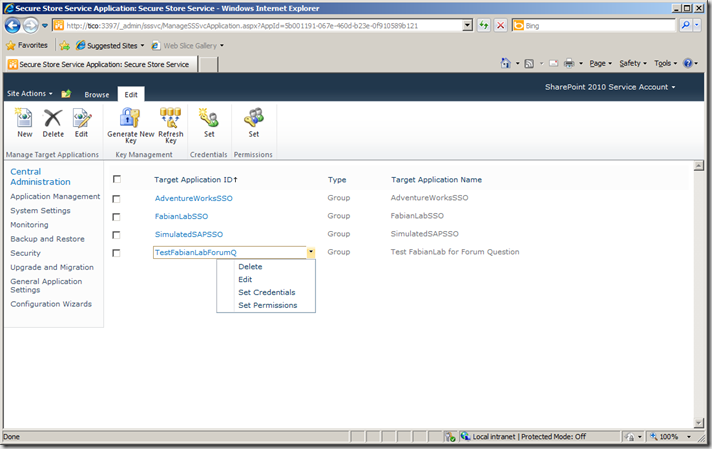Open the Page menu dropdown
This screenshot has height=449, width=712.
point(600,64)
